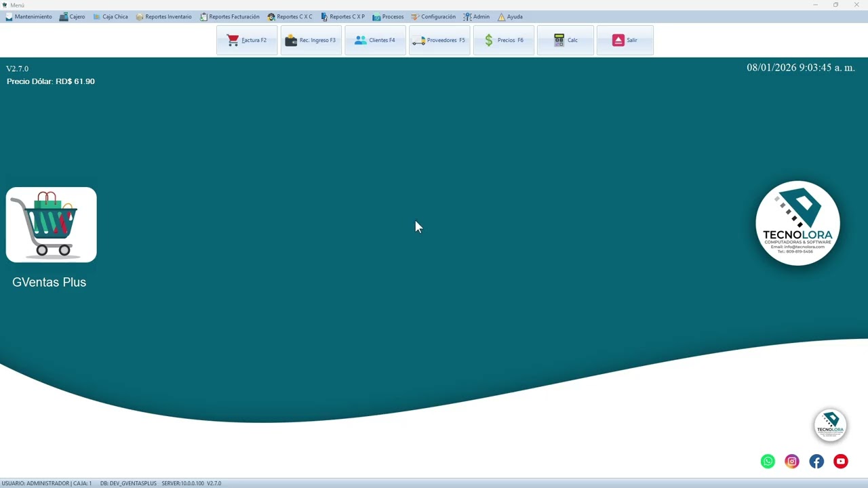868x488 pixels.
Task: Maximize the Menú window
Action: click(x=835, y=5)
